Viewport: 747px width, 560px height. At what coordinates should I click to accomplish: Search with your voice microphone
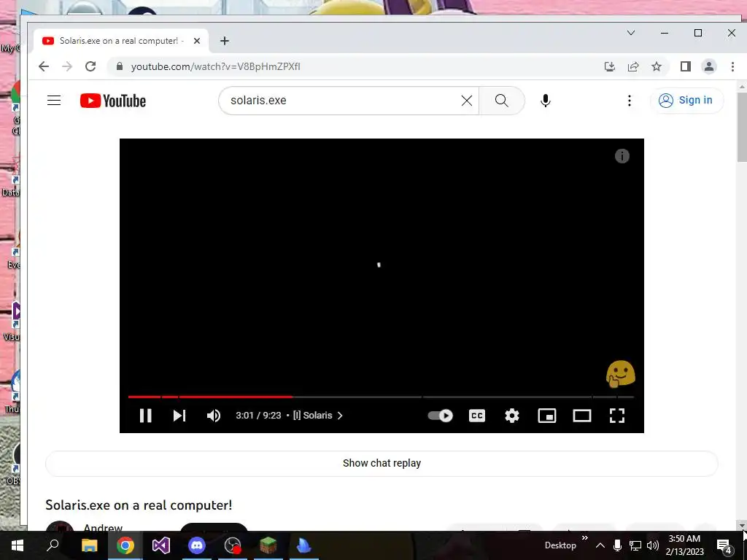tap(546, 101)
